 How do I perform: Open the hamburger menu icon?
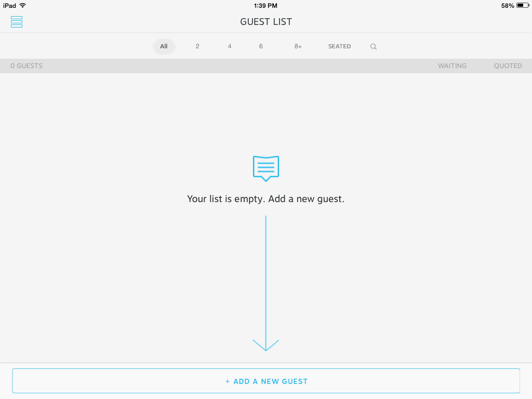[x=17, y=22]
